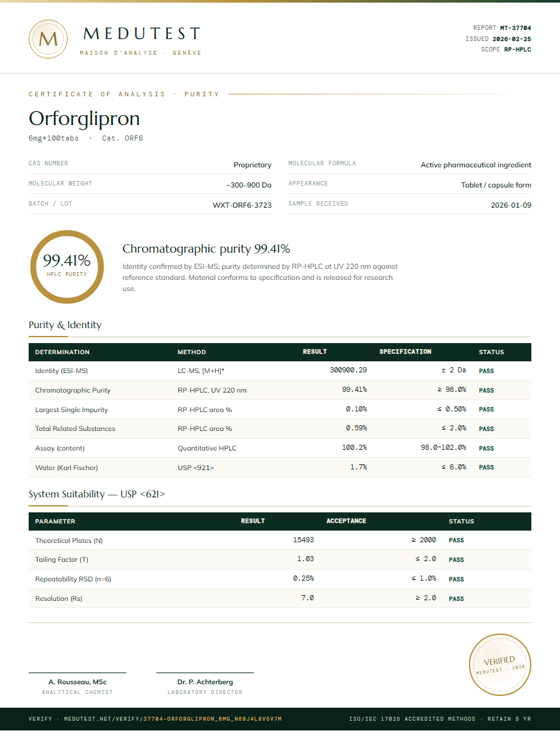
Task: Select the 1.03 tailing factor result
Action: (305, 559)
